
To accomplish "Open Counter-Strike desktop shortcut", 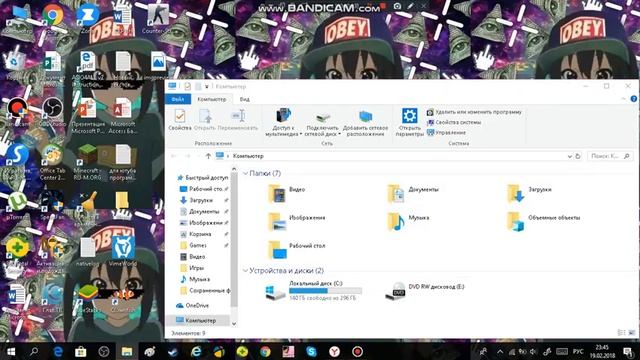I will click(158, 18).
